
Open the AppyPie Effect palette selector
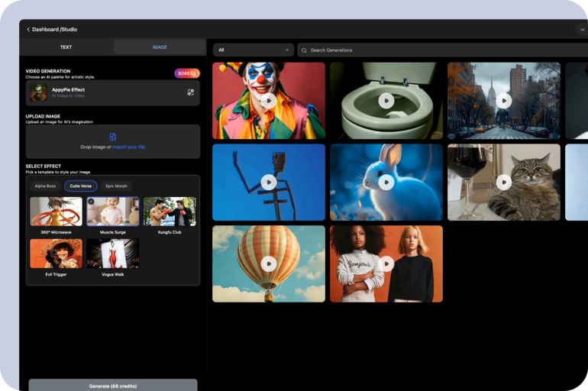point(107,92)
